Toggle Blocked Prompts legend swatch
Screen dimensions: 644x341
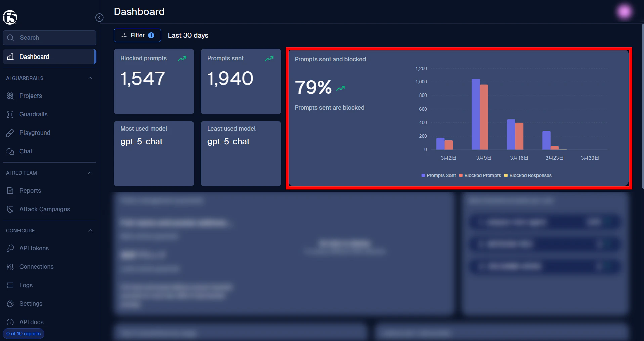tap(461, 175)
